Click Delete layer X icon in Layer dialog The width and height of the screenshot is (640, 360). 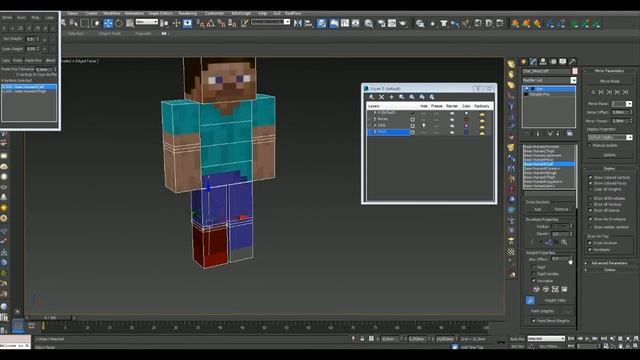click(381, 97)
